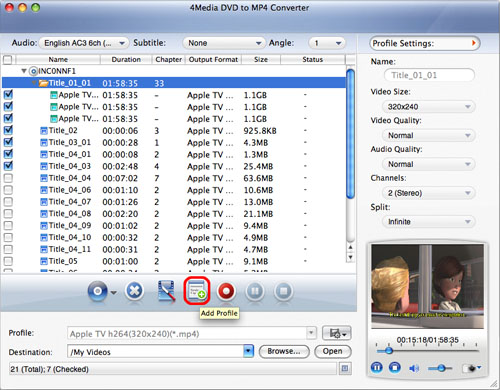Click the scroll down arrow of file list
Image resolution: width=500 pixels, height=390 pixels.
(x=350, y=257)
